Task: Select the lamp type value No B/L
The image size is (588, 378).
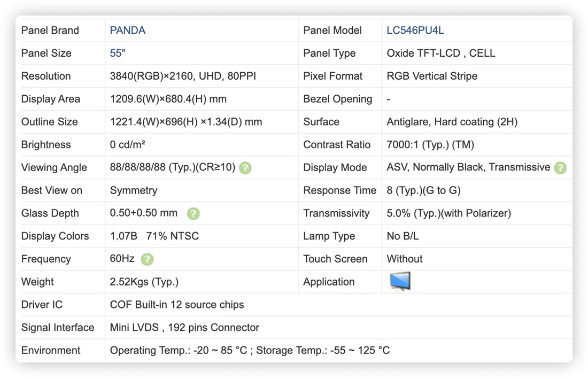Action: coord(403,236)
